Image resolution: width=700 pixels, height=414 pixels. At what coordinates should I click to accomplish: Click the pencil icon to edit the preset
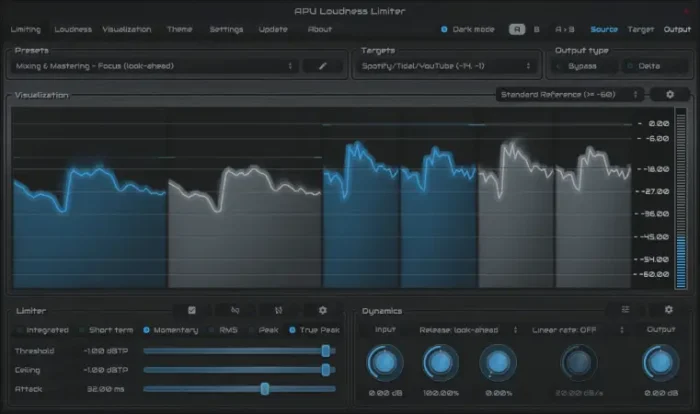coord(323,66)
